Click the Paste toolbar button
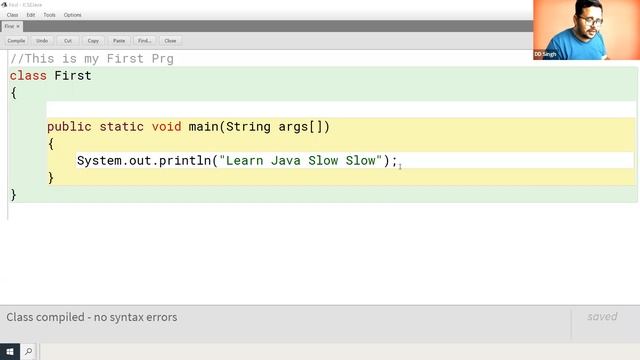The width and height of the screenshot is (640, 360). 119,41
